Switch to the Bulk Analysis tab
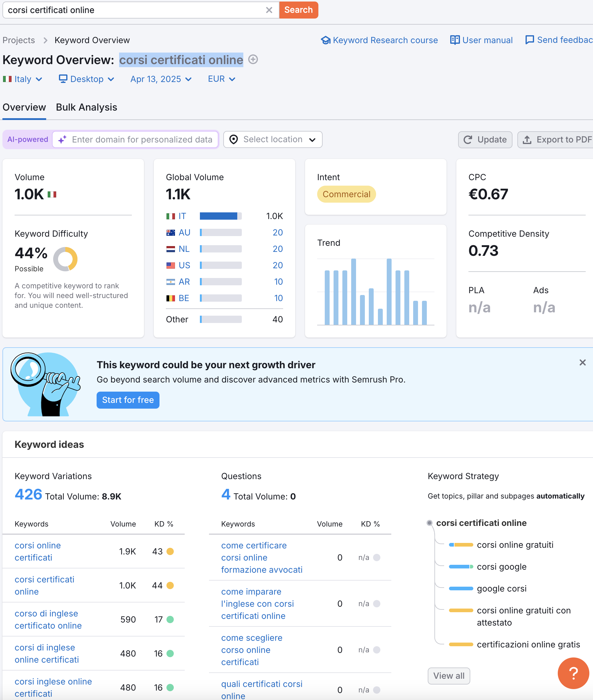The image size is (593, 700). click(86, 107)
